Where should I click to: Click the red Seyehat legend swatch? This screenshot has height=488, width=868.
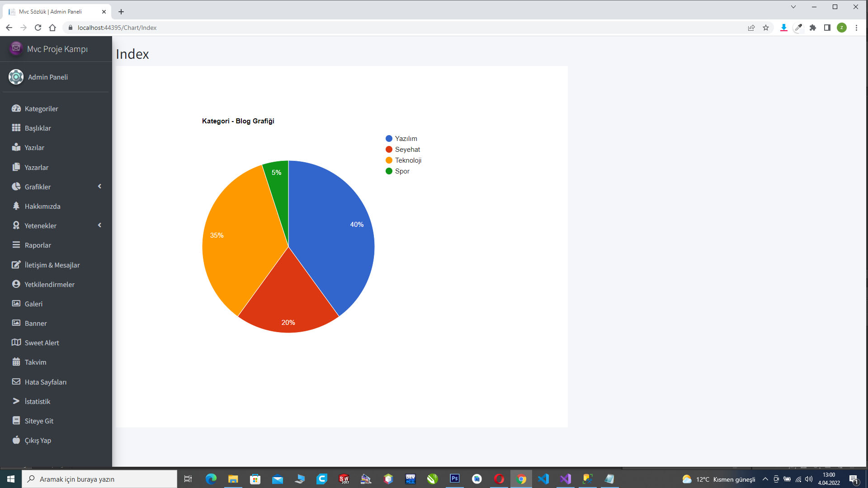pyautogui.click(x=389, y=149)
